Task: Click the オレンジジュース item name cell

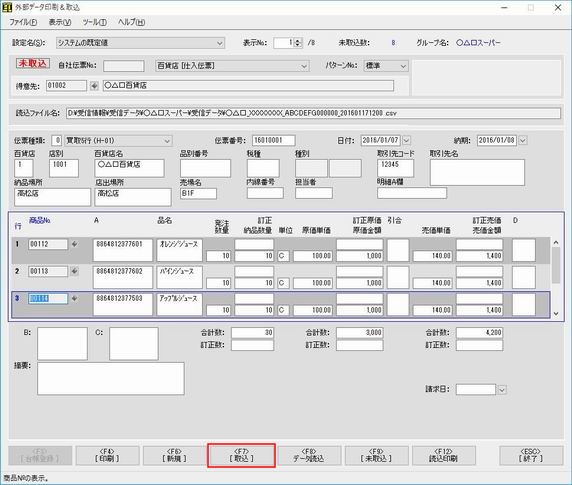Action: tap(179, 250)
